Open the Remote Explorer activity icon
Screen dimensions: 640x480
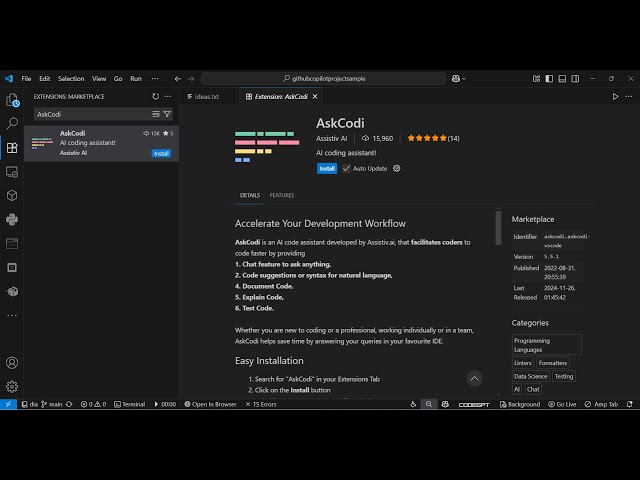[x=12, y=172]
